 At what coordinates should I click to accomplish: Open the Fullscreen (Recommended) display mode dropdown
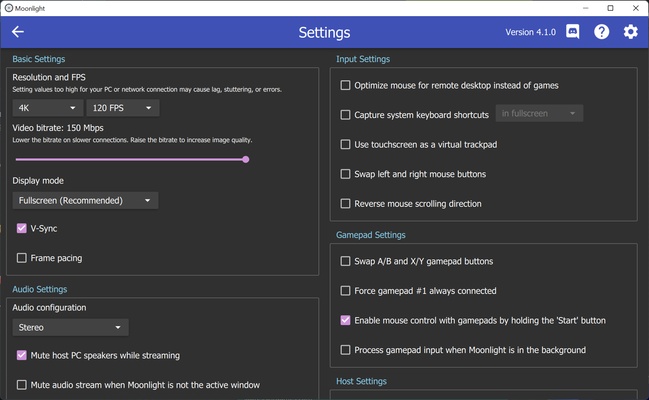pos(85,200)
